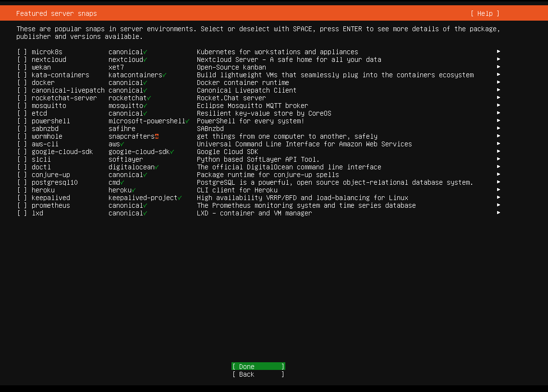Screen dimensions: 548x392
Task: Toggle the sabnzbd checkbox
Action: click(x=22, y=129)
